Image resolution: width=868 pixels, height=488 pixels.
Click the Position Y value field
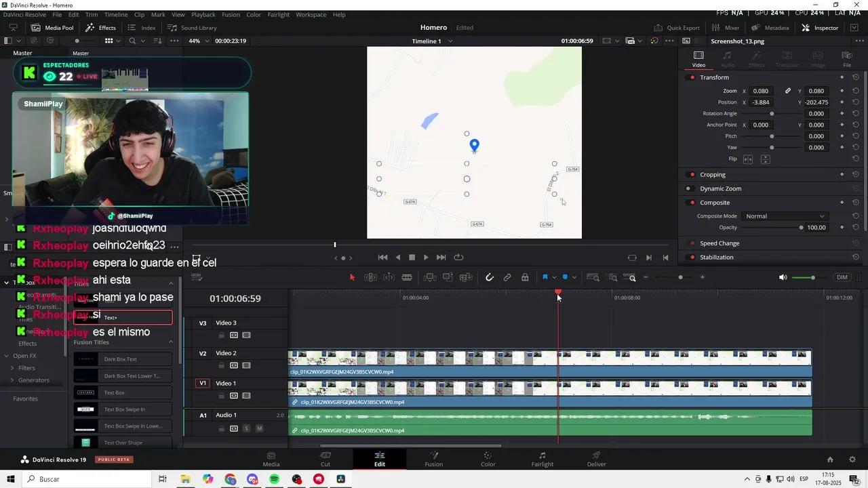(x=816, y=102)
